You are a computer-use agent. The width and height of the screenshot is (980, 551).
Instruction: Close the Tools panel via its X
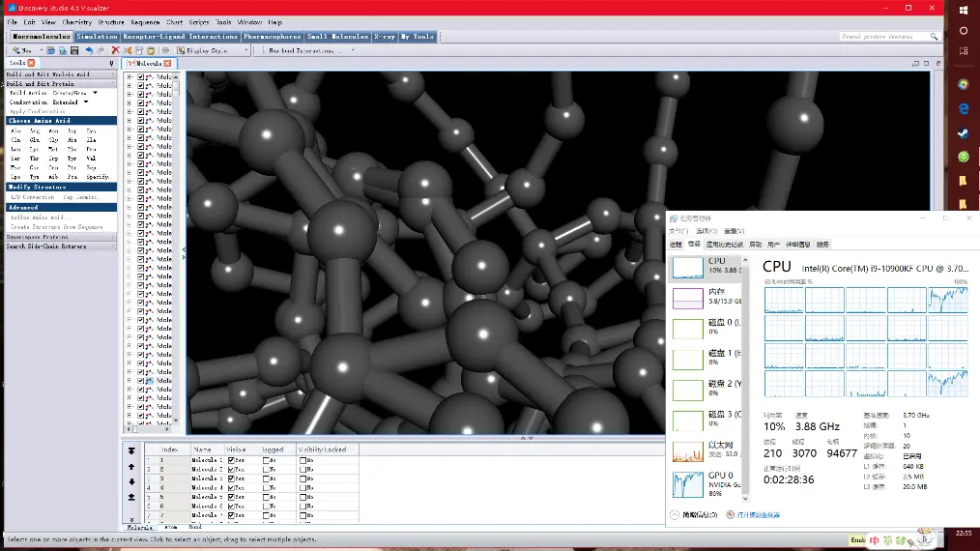31,63
